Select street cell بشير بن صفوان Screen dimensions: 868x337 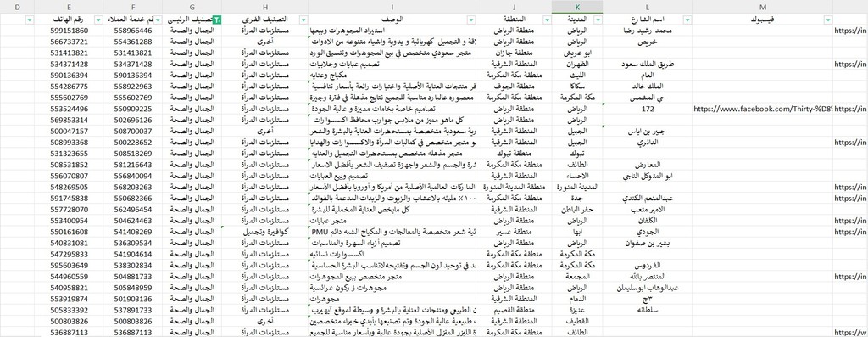648,243
